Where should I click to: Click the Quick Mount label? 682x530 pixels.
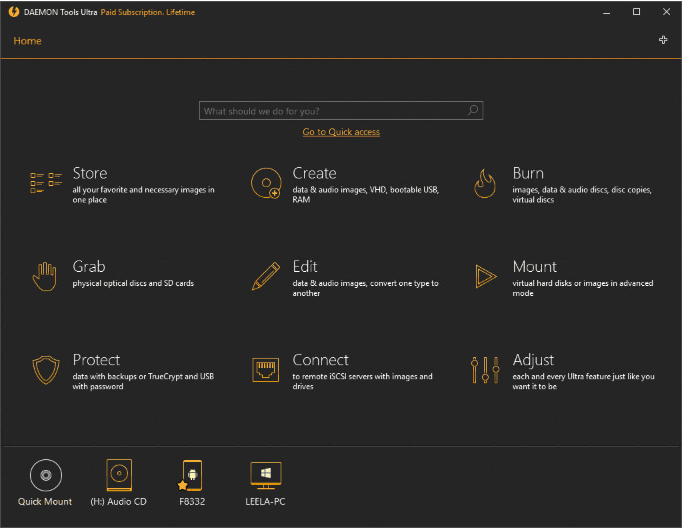pos(45,502)
